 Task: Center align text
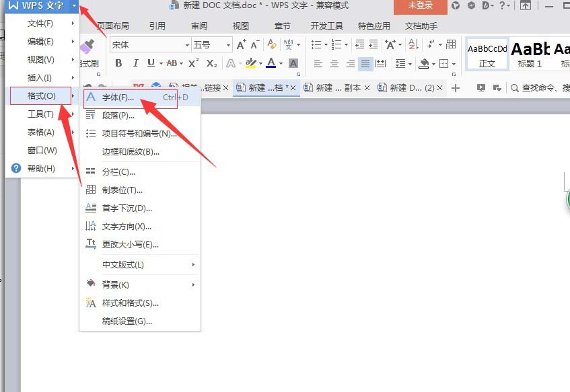point(334,65)
